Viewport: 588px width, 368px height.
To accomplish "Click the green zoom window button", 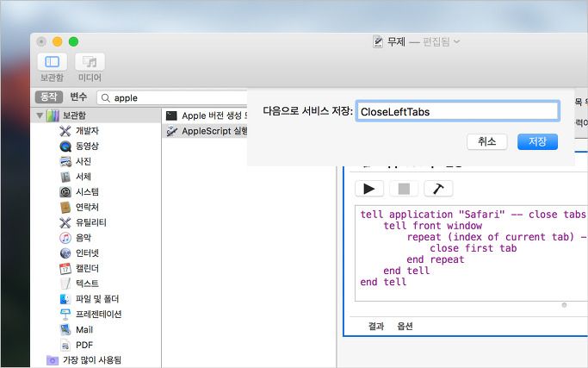I will click(73, 41).
